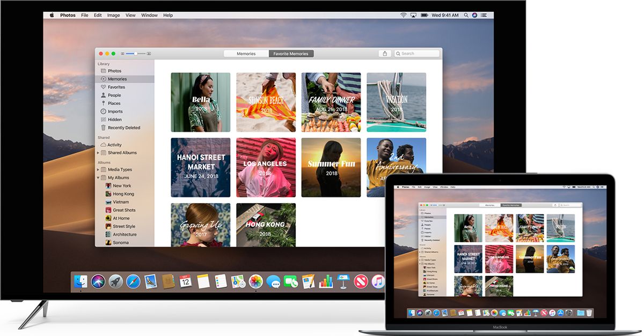Click the AirPlay mirroring icon in menu bar
This screenshot has height=336, width=644.
pos(412,15)
